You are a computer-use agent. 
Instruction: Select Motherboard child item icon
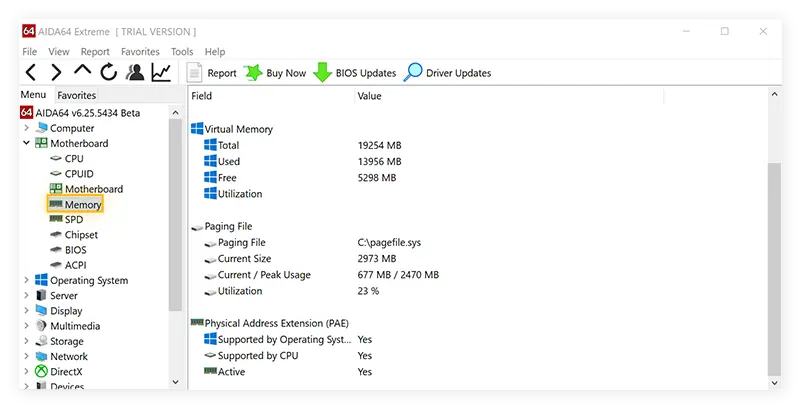coord(56,189)
